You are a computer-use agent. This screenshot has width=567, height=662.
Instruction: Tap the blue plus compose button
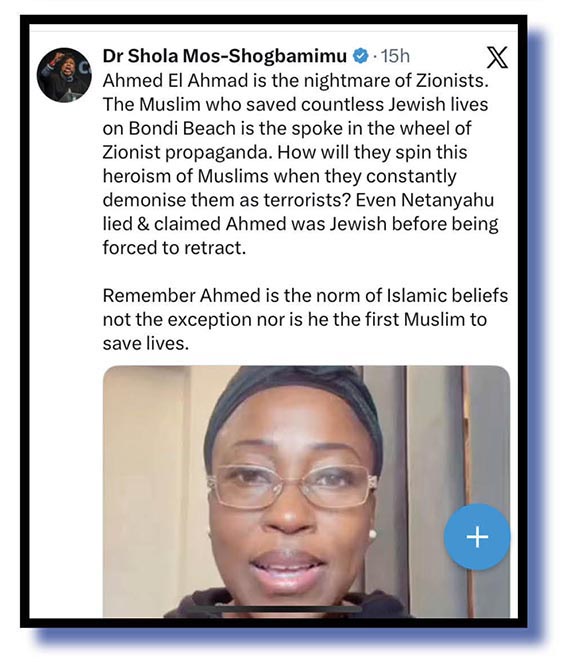coord(477,537)
